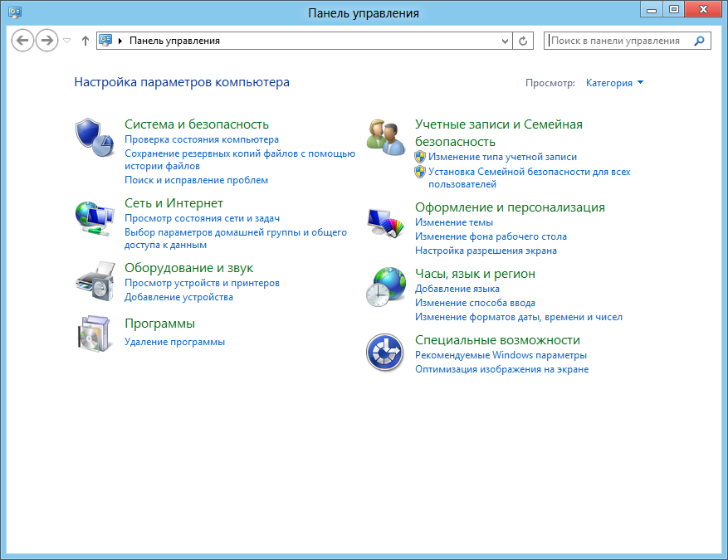Image resolution: width=728 pixels, height=560 pixels.
Task: Open Изменение типа учетной записи link
Action: (502, 157)
